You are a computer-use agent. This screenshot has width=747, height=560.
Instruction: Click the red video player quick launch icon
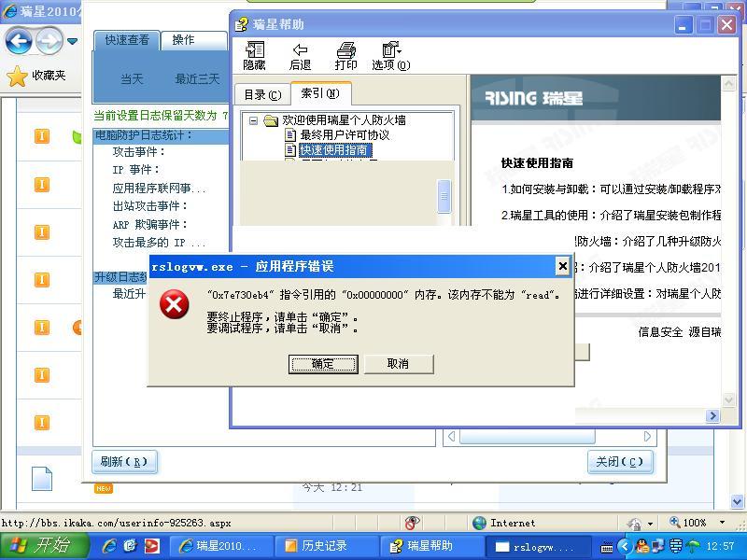[152, 546]
